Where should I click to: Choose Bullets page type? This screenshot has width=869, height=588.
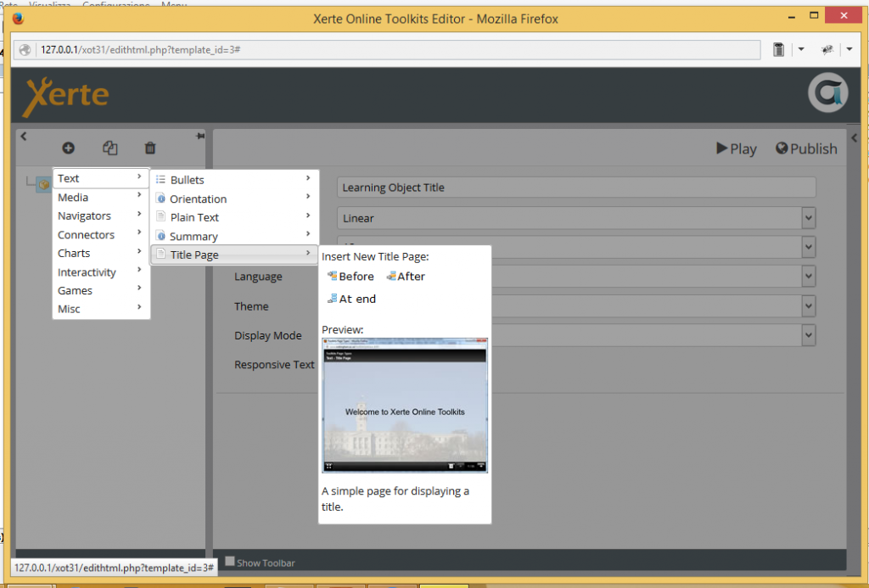click(234, 180)
